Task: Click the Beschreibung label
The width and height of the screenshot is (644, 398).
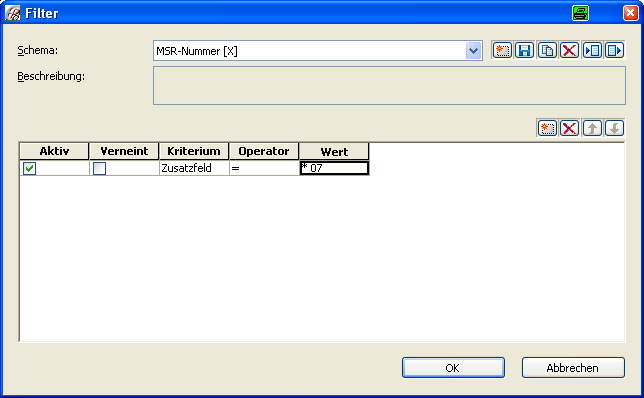Action: pyautogui.click(x=51, y=76)
